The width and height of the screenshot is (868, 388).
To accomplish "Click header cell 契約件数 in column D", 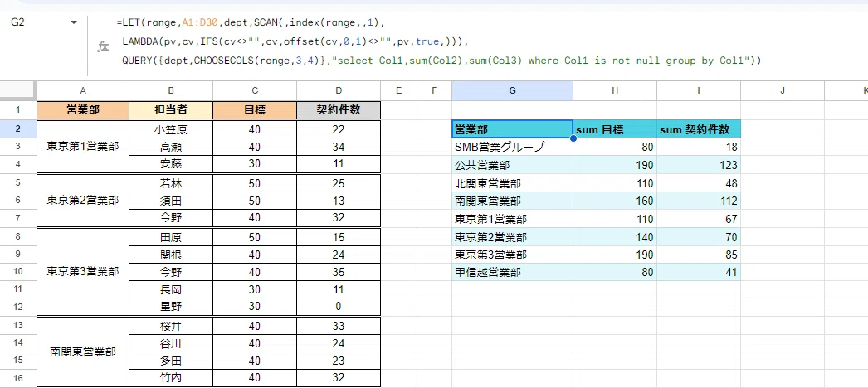I will pos(339,110).
